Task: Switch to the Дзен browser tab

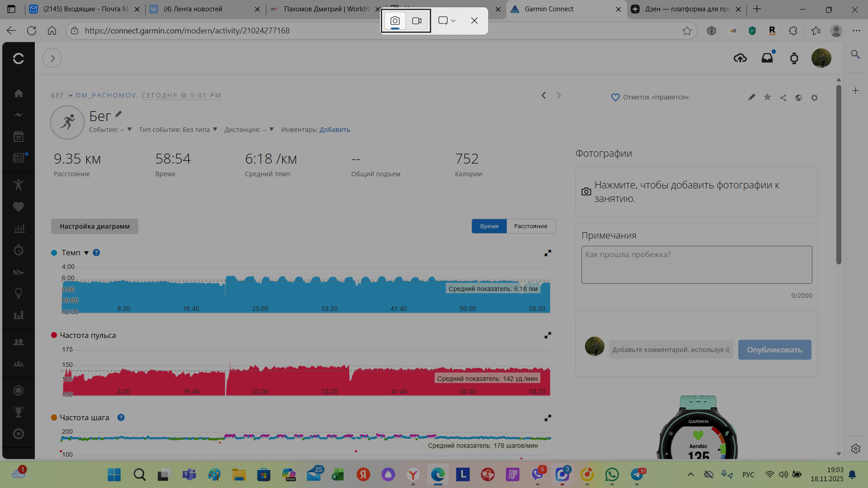Action: pos(686,9)
